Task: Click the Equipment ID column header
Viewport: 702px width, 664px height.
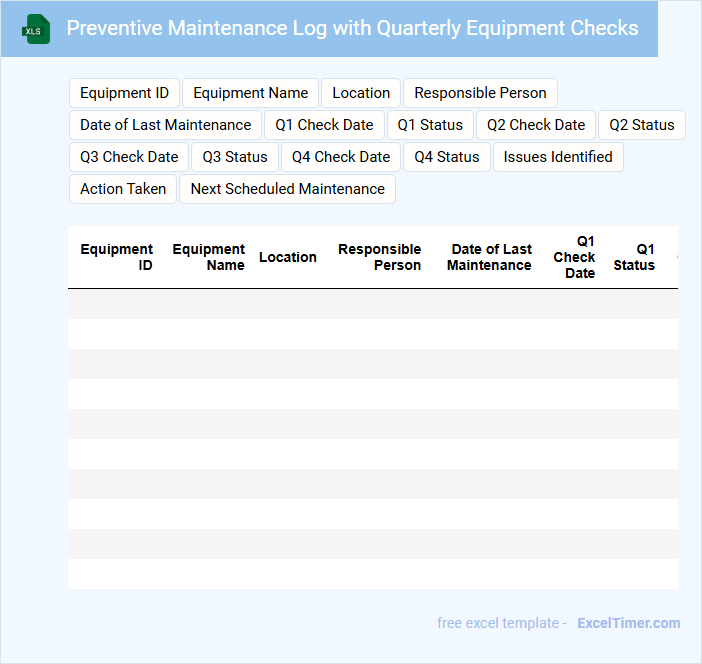Action: (x=116, y=257)
